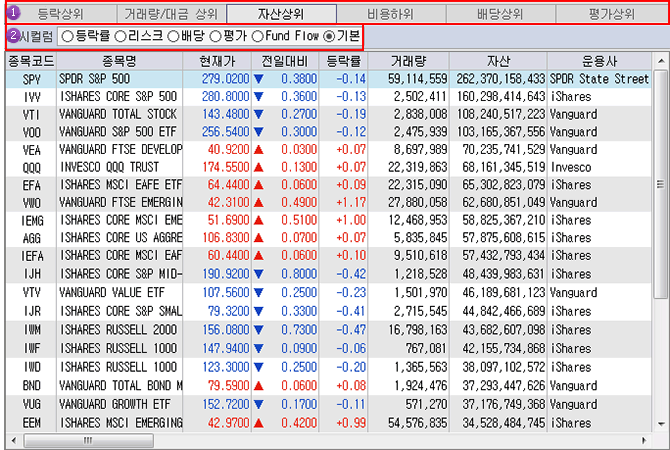Screen dimensions: 670x450
Task: Open the 거래량/대금 상위 tab
Action: pyautogui.click(x=171, y=14)
